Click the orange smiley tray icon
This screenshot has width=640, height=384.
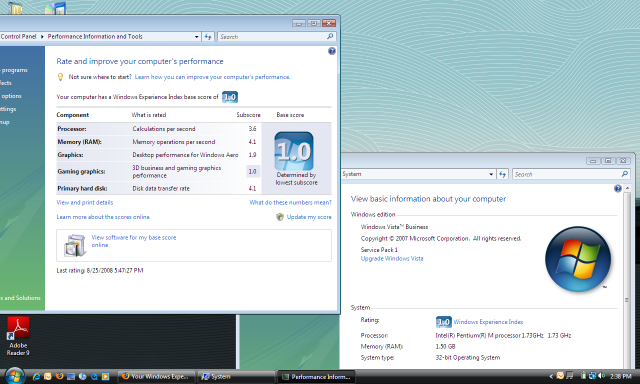(560, 376)
